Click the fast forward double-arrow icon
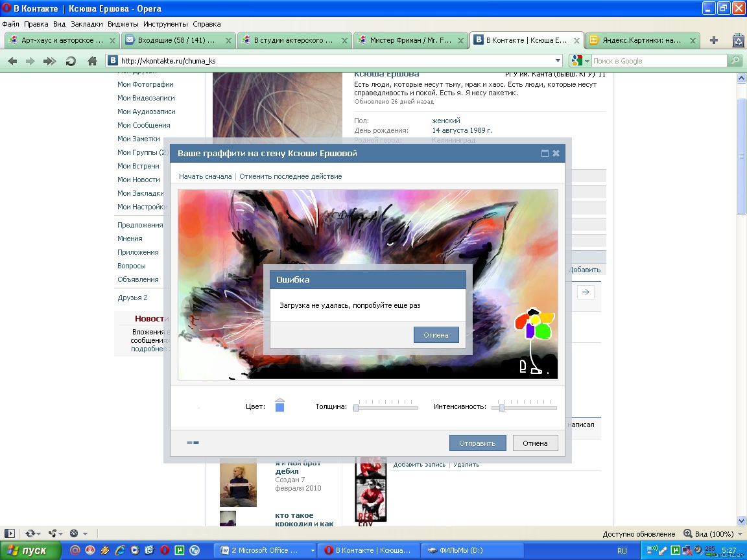 click(49, 61)
